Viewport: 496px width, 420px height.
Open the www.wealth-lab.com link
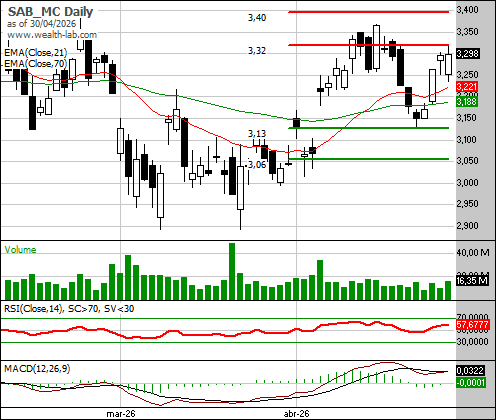pos(52,35)
